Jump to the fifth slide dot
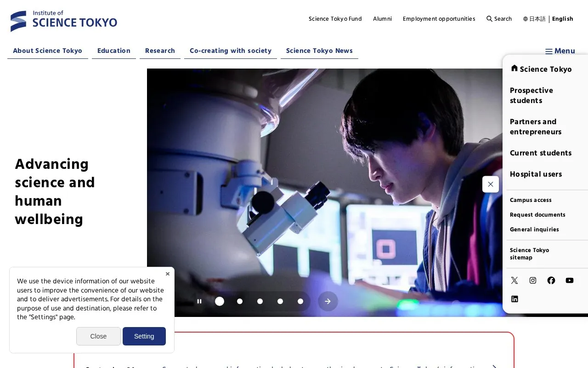The height and width of the screenshot is (368, 588). (300, 301)
